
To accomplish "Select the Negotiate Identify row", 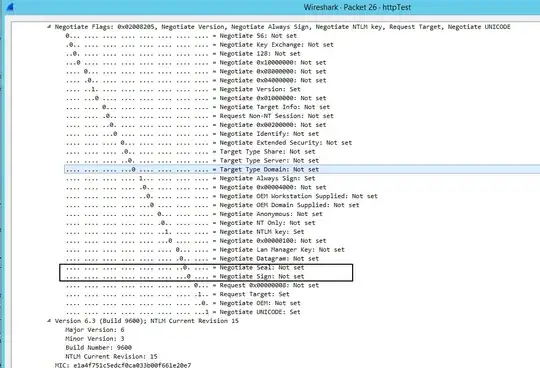I will coord(192,134).
